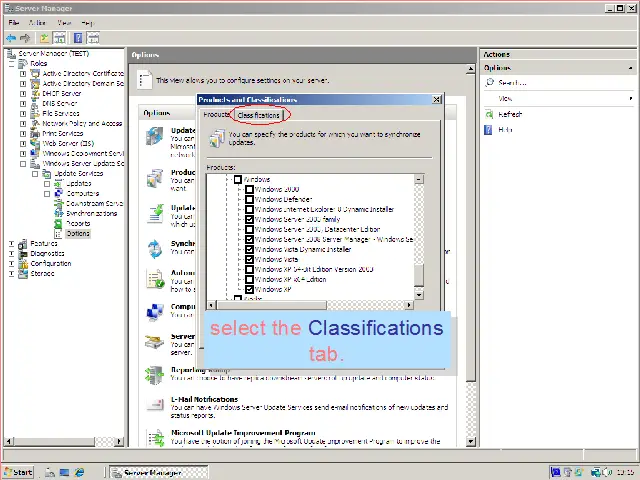Expand Active Directory Certificate Services node
Image resolution: width=640 pixels, height=480 pixels.
pos(23,73)
